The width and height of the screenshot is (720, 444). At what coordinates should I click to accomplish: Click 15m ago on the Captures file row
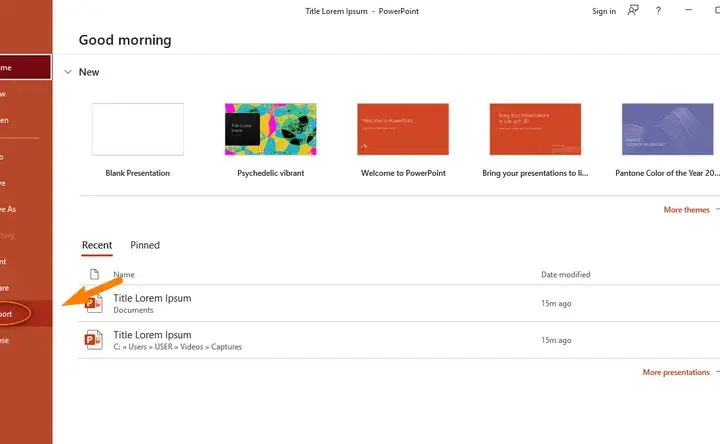click(556, 340)
